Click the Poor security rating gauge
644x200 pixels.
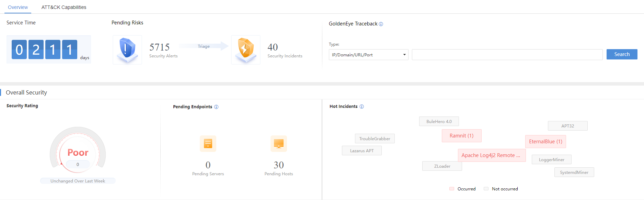pos(78,153)
